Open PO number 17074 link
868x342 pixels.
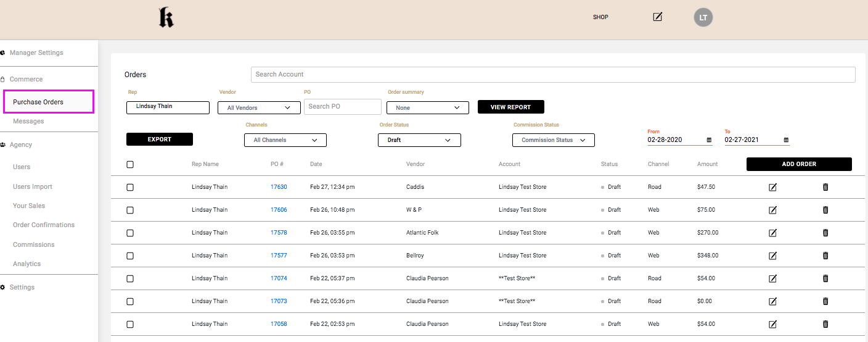pos(279,278)
